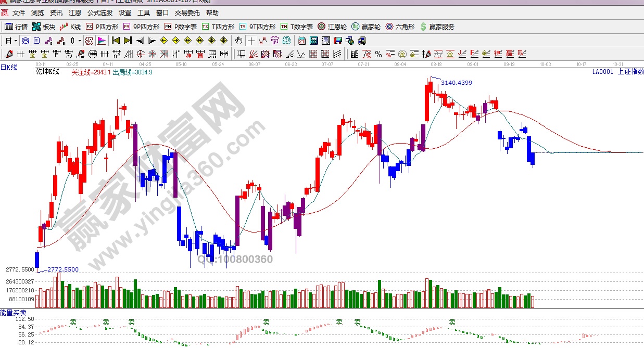644x348 pixels.
Task: Open the 设置 menu
Action: pos(125,12)
